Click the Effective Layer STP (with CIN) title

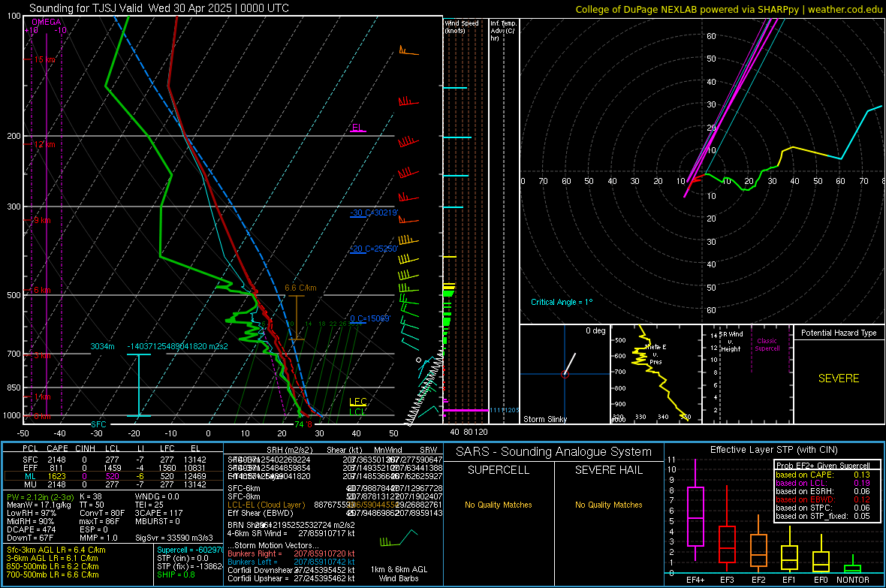tap(773, 450)
